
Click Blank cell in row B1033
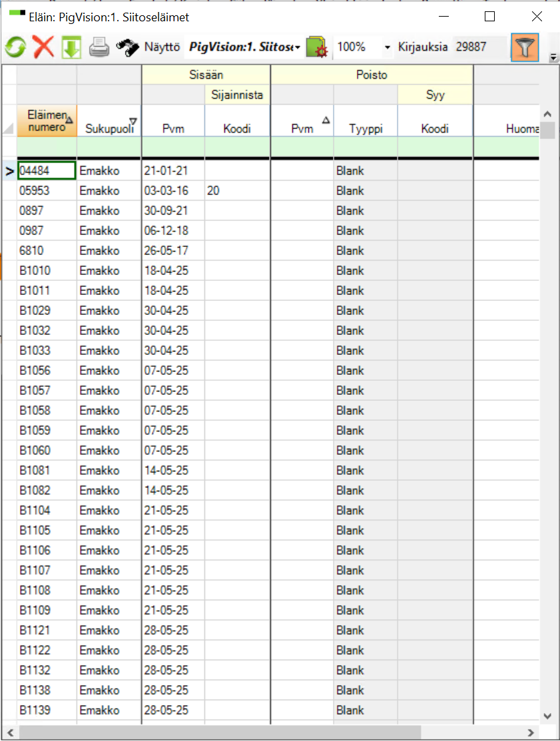pos(366,350)
